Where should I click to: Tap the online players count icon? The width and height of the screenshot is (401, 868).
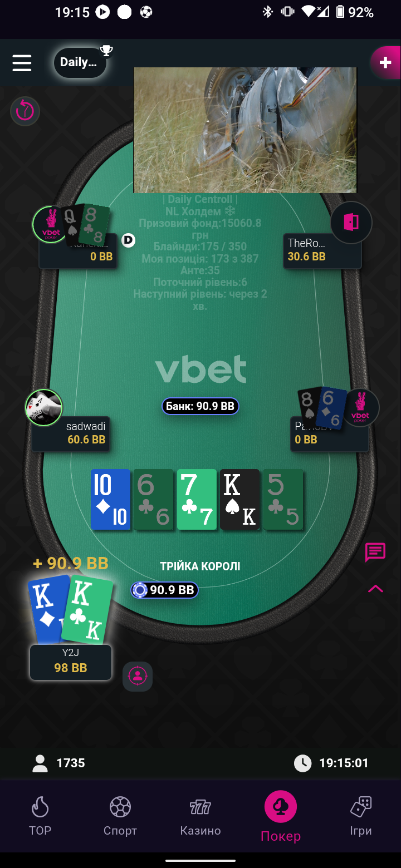click(x=40, y=763)
